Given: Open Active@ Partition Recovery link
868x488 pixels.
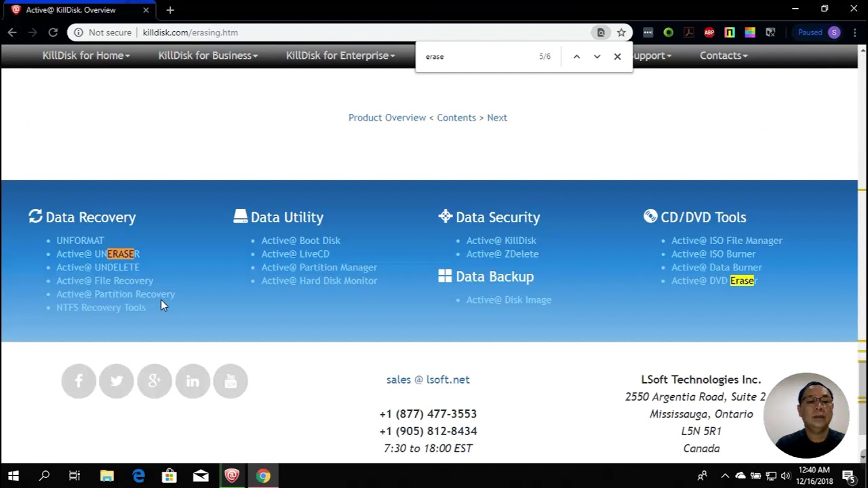Looking at the screenshot, I should 115,294.
